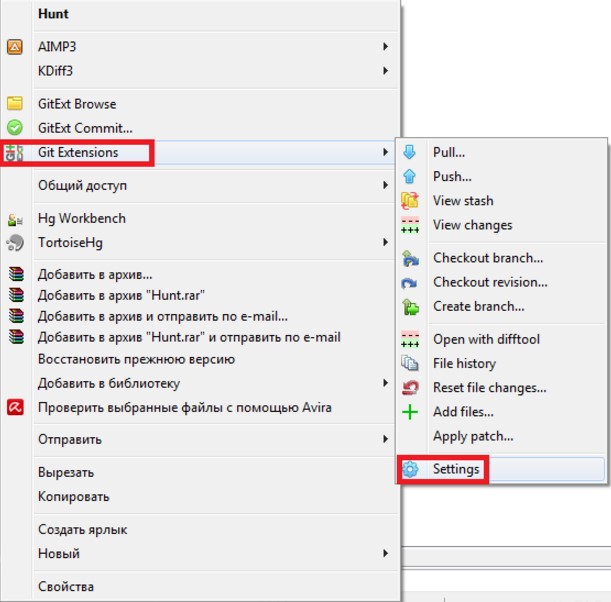Click the Open with difftool icon
The image size is (611, 602).
click(x=410, y=339)
